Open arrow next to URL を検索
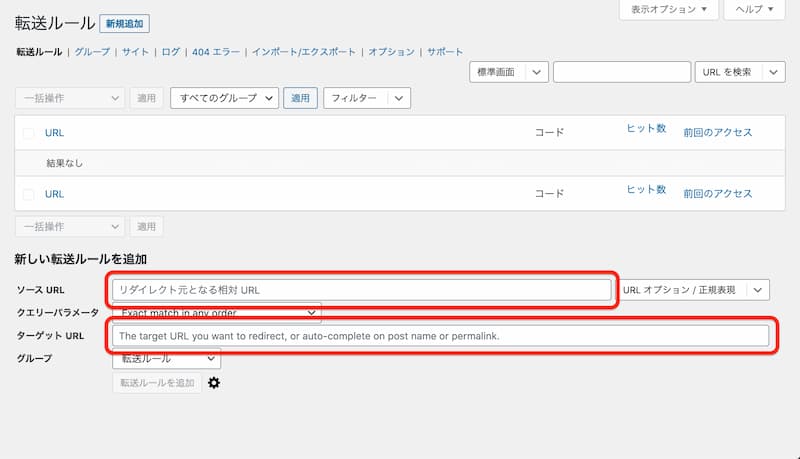Image resolution: width=800 pixels, height=459 pixels. 773,72
